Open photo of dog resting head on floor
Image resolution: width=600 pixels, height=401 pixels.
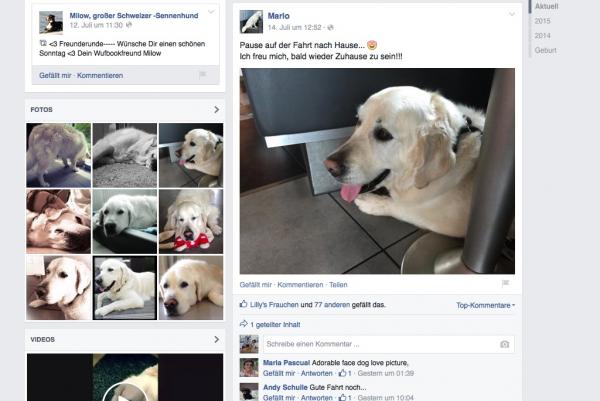click(x=191, y=287)
